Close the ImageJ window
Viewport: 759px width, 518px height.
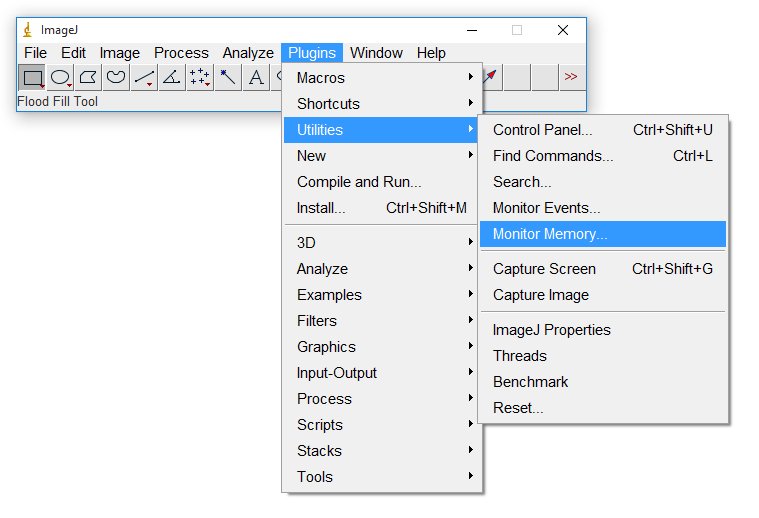click(562, 30)
